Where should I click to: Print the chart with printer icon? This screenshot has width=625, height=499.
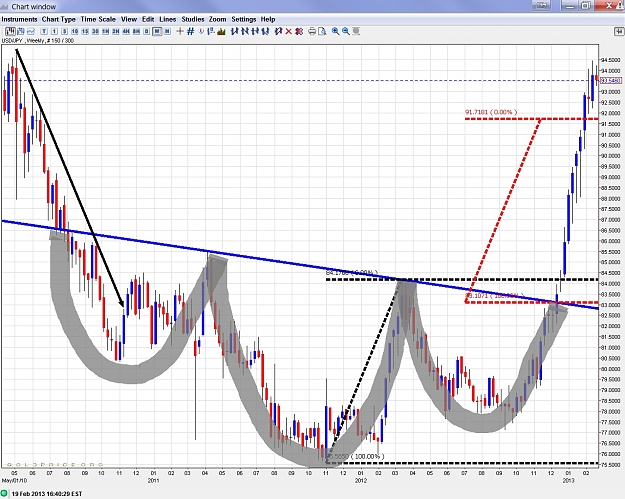pos(312,31)
